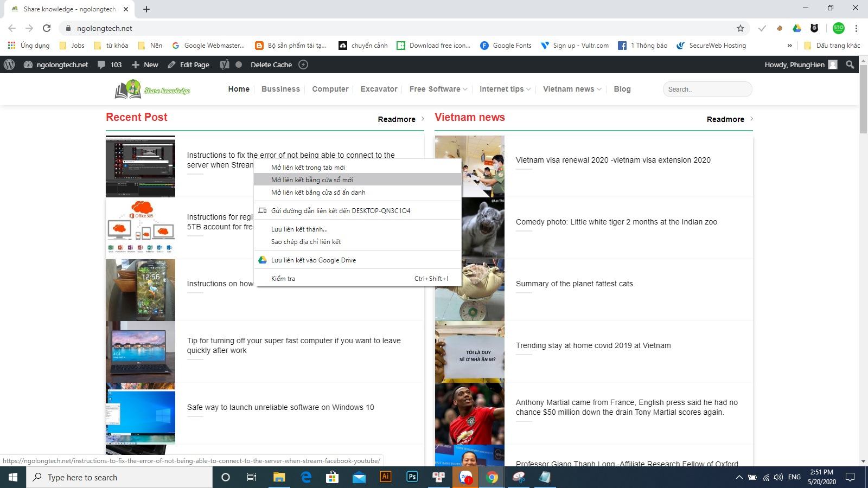Expand the Vietnam news navigation dropdown
The height and width of the screenshot is (488, 868).
coord(572,89)
